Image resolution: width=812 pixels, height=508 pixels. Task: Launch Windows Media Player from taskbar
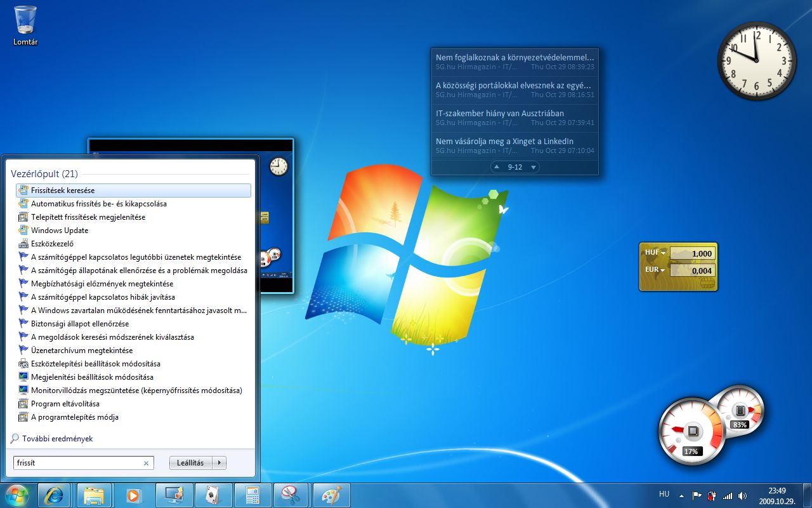pos(133,495)
